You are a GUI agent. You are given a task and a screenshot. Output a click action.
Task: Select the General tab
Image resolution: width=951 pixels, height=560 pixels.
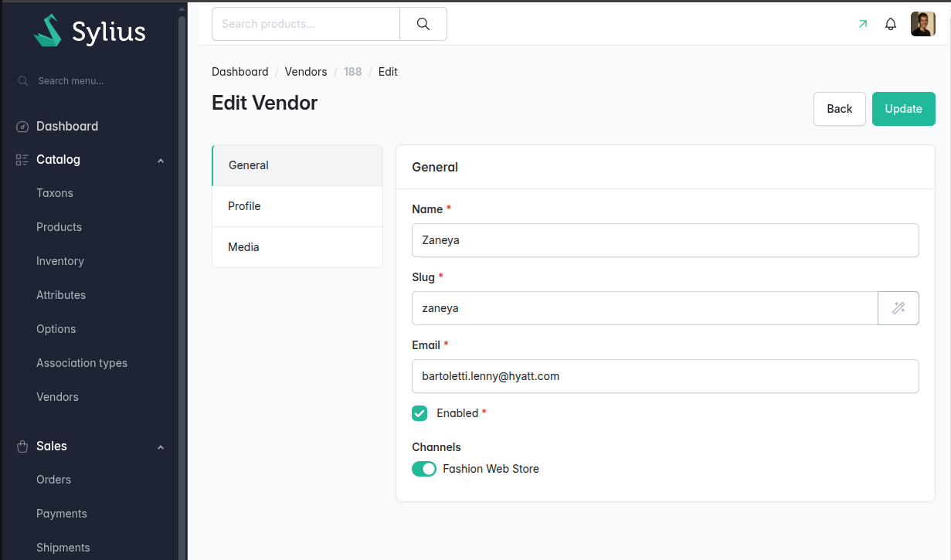pos(297,165)
